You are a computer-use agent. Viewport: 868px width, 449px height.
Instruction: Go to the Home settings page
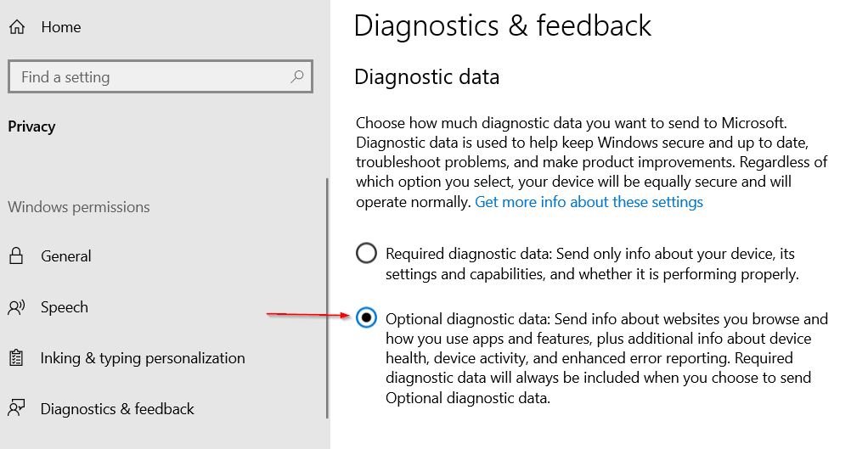click(61, 27)
